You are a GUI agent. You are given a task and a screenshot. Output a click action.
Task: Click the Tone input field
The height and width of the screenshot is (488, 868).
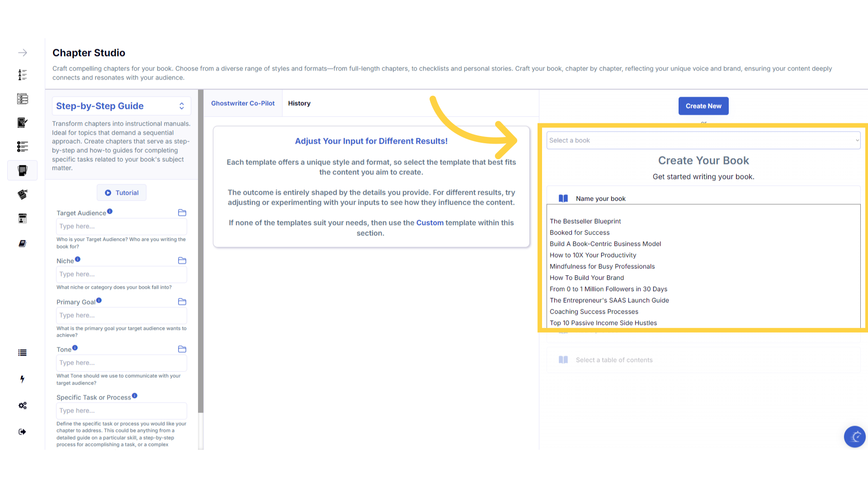(121, 363)
